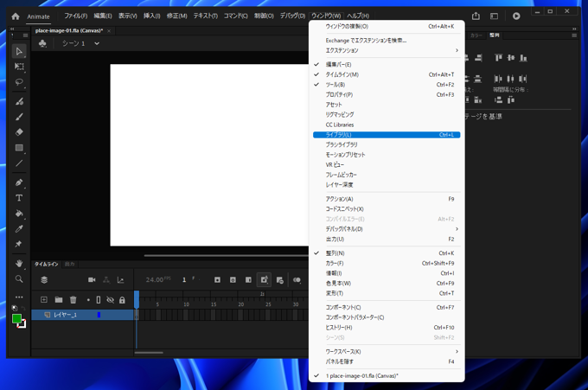
Task: Open the Quick Share upload icon
Action: pyautogui.click(x=476, y=16)
